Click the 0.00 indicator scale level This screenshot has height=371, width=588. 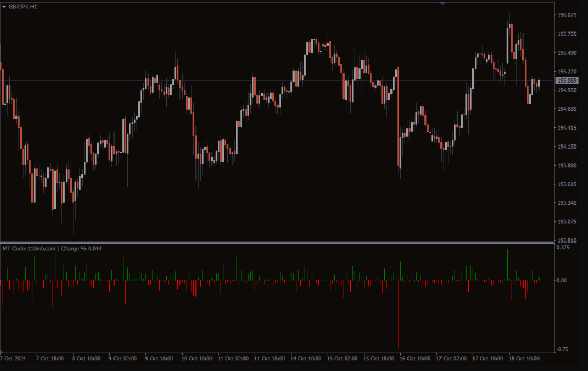[x=562, y=281]
